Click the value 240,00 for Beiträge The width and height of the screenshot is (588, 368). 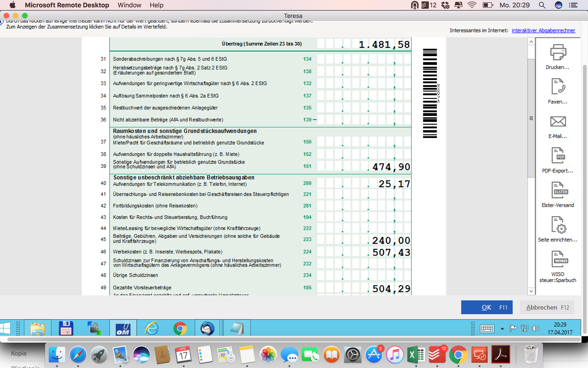[391, 241]
